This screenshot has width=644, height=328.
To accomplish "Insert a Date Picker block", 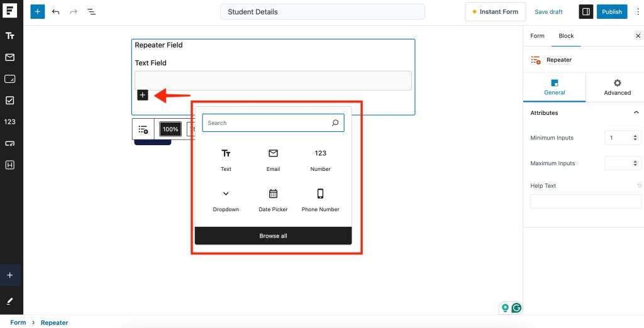I will (273, 194).
